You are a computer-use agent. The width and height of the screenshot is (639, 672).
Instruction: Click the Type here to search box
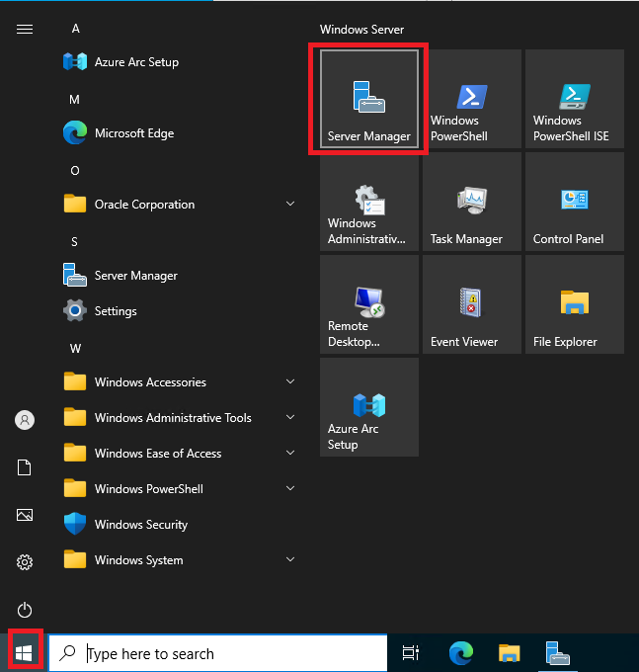point(218,653)
